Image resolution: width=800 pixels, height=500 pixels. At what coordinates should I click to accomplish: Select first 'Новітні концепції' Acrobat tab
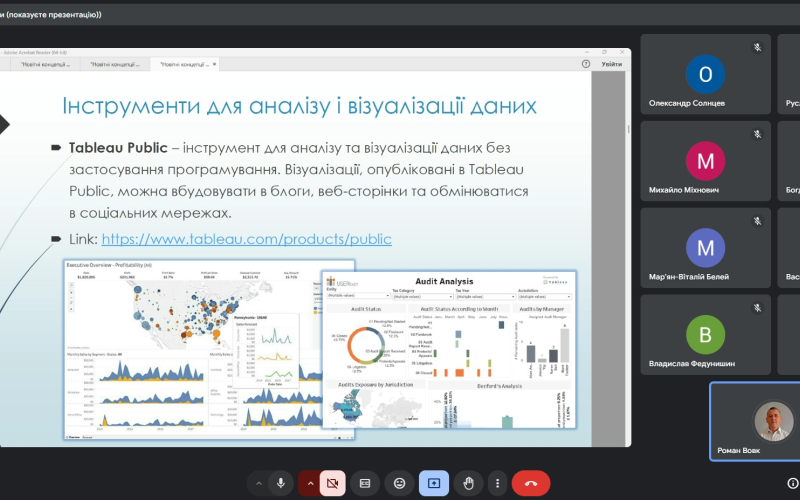tap(45, 64)
